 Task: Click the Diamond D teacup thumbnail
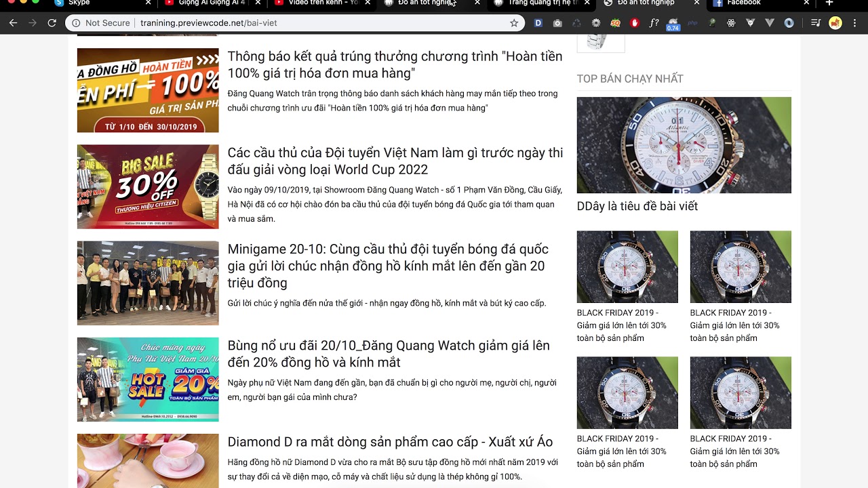[x=148, y=461]
